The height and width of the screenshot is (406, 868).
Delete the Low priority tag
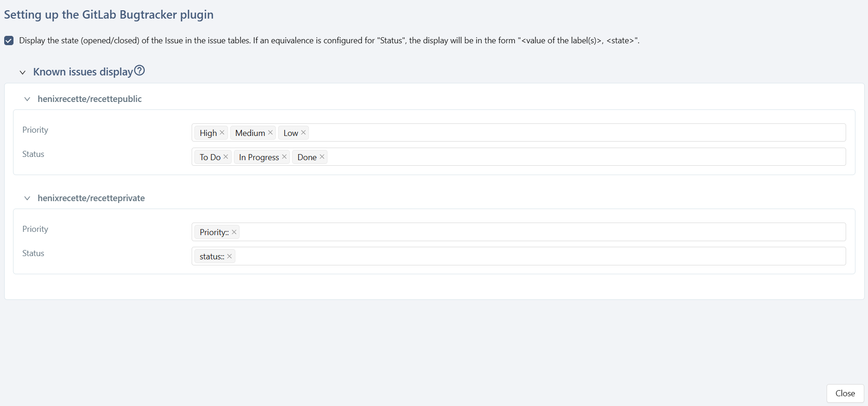pyautogui.click(x=303, y=133)
